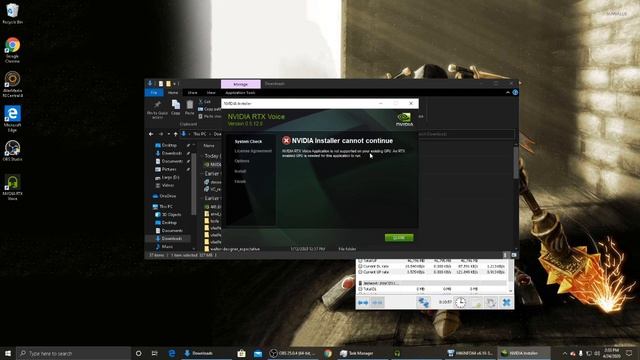This screenshot has width=640, height=360.
Task: Open the View ribbon tab in File Explorer
Action: coord(211,93)
